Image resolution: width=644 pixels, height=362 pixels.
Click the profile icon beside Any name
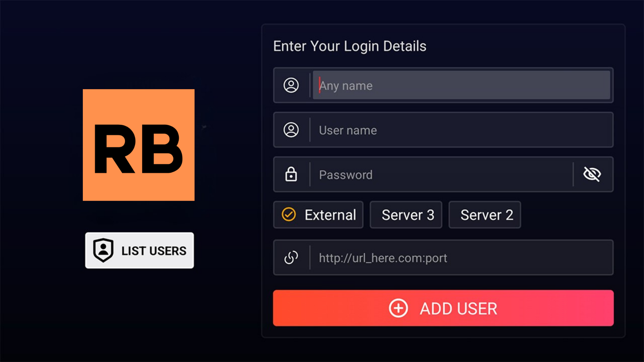point(291,85)
